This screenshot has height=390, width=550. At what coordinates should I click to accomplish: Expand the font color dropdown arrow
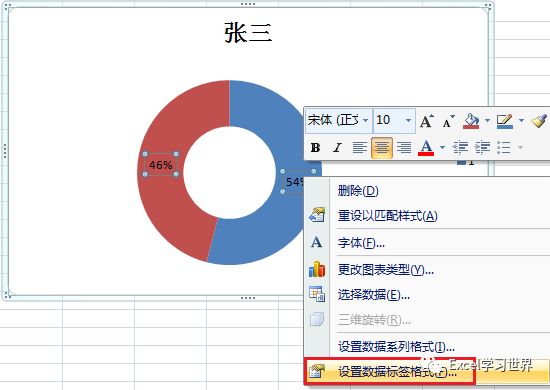442,148
